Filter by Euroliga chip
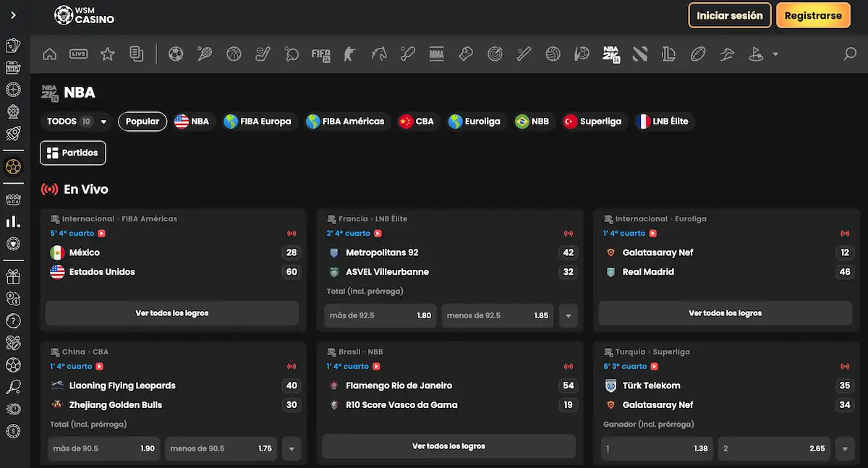Screen dimensions: 868x468 [475, 122]
